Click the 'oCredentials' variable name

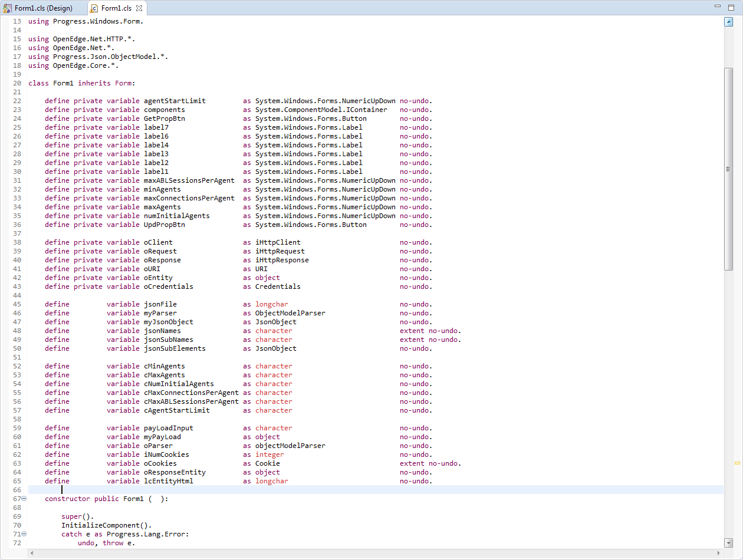[169, 286]
